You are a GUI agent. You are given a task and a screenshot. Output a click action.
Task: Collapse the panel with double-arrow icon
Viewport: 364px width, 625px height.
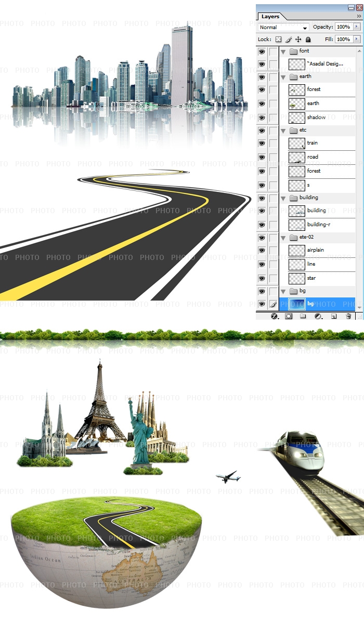[358, 16]
